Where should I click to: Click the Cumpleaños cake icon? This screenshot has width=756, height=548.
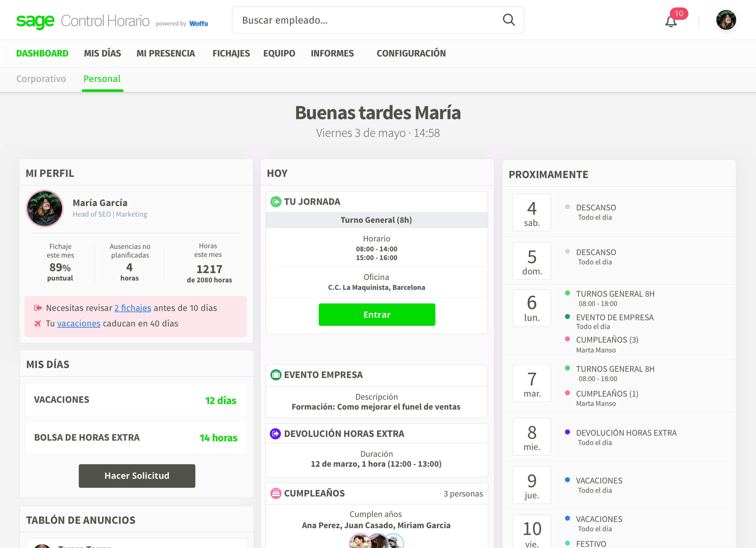276,493
